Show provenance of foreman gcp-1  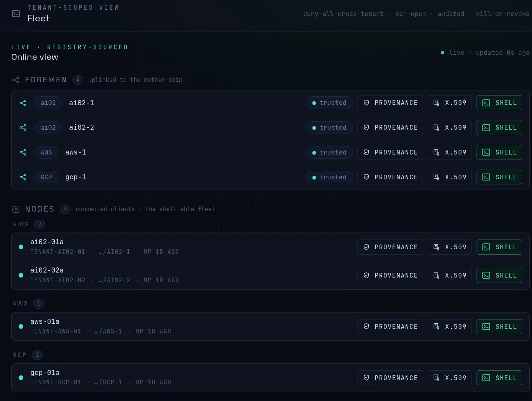[390, 177]
